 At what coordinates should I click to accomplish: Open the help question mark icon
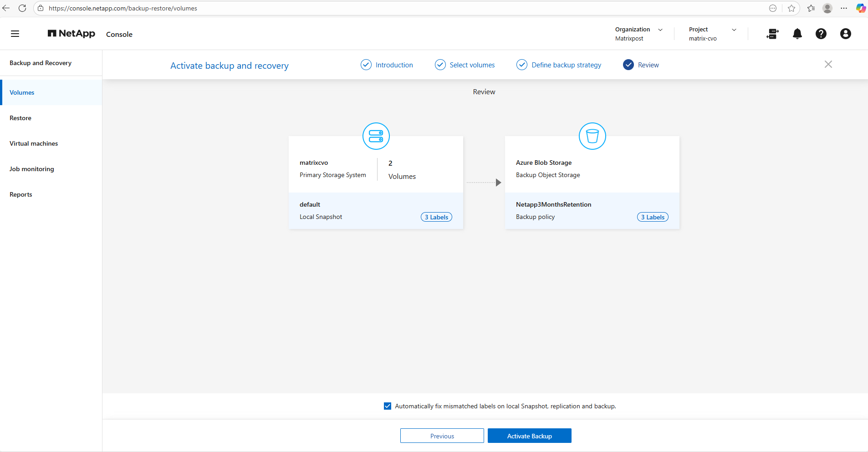(x=821, y=34)
